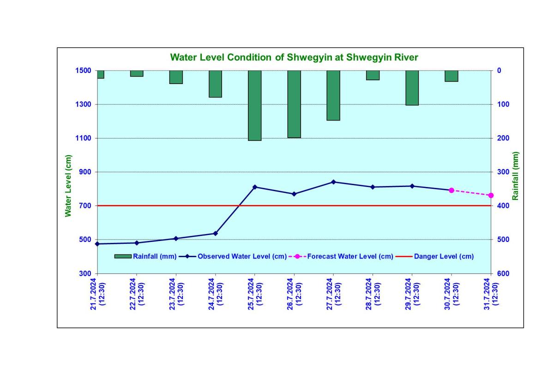The image size is (554, 392).
Task: Select the rainfall bar for 25.7.2024
Action: point(255,105)
